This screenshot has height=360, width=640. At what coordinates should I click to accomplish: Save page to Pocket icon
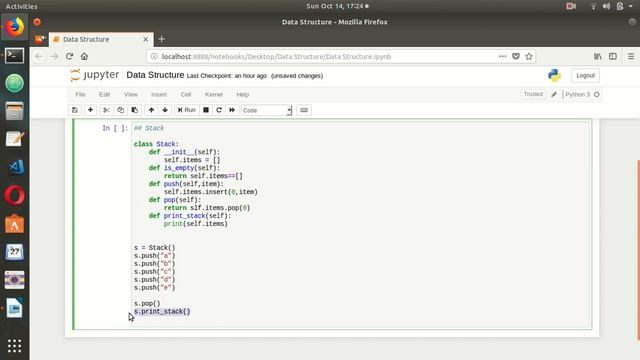(x=516, y=56)
